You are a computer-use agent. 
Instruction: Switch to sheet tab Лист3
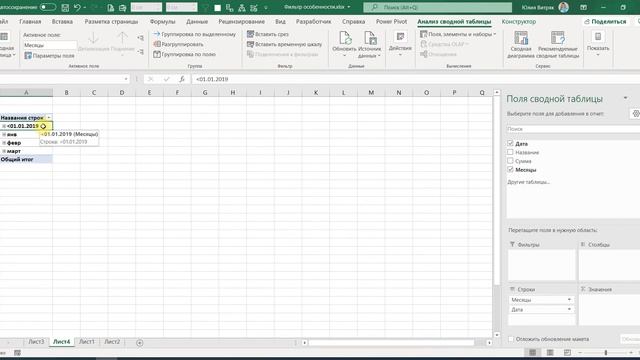click(x=36, y=342)
